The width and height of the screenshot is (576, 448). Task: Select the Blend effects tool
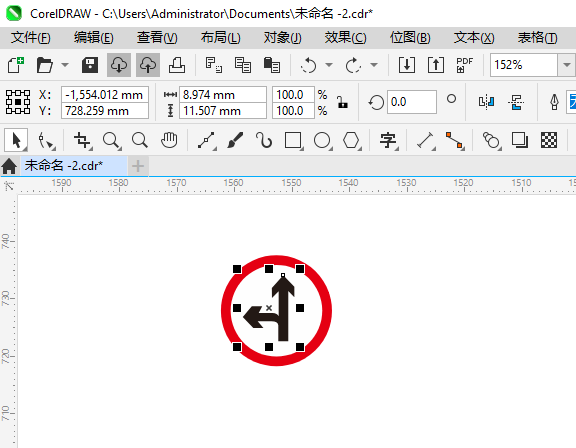(x=492, y=140)
